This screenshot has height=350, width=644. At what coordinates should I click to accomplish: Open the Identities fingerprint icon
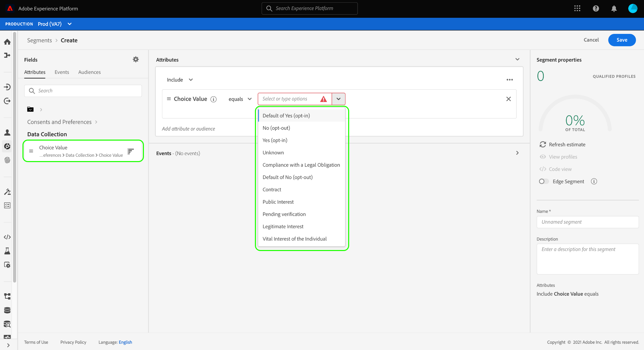[7, 160]
